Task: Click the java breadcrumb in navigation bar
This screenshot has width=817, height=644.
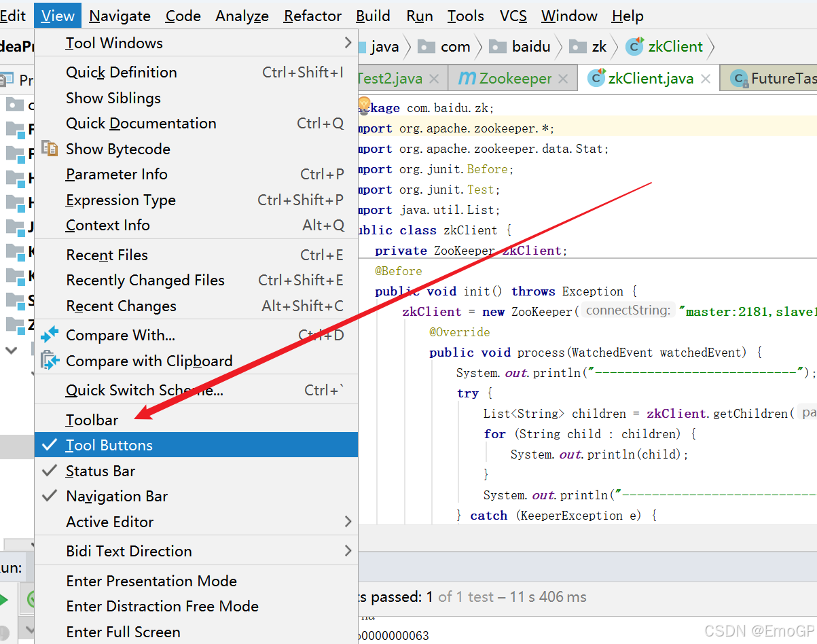Action: [x=385, y=46]
